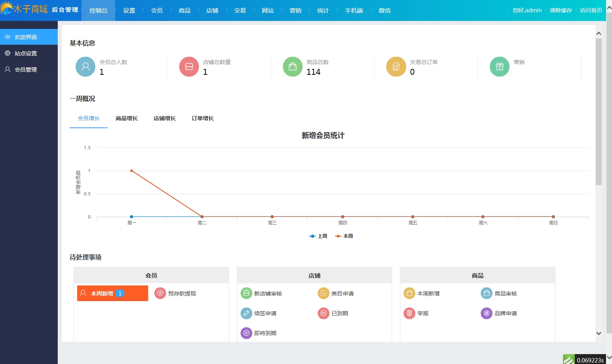
Task: Click the red store total icon
Action: pyautogui.click(x=189, y=67)
